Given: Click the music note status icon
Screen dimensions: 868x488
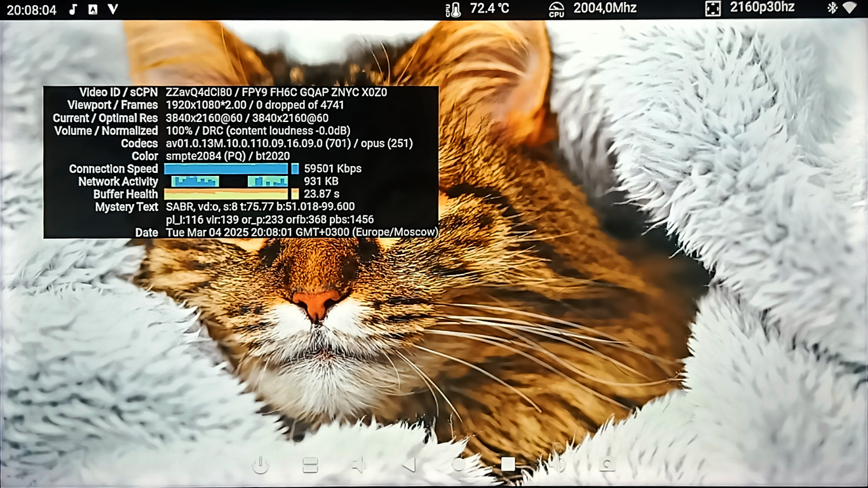Looking at the screenshot, I should pos(73,9).
